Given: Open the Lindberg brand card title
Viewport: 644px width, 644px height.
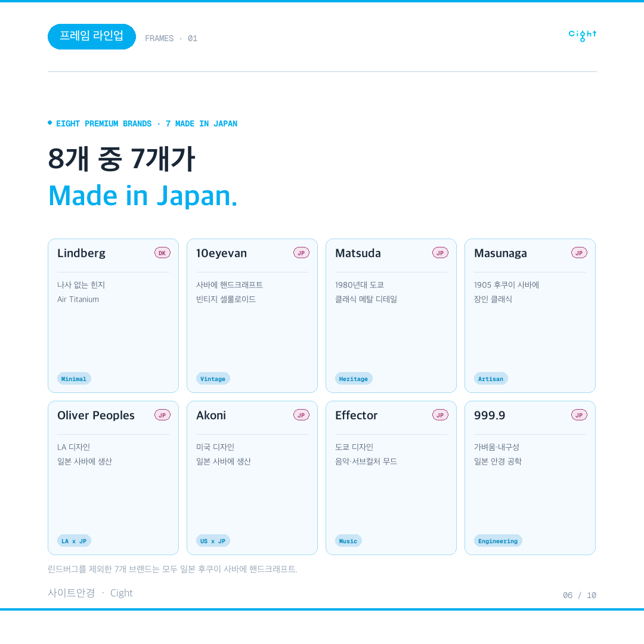Looking at the screenshot, I should [81, 253].
